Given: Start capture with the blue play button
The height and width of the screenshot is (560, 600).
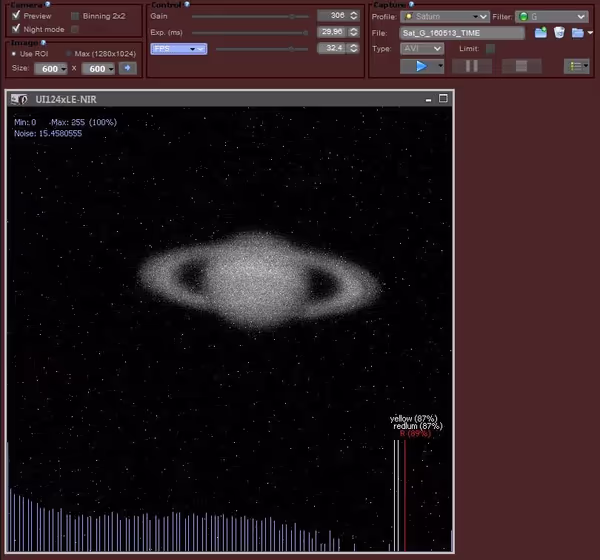Looking at the screenshot, I should (420, 66).
